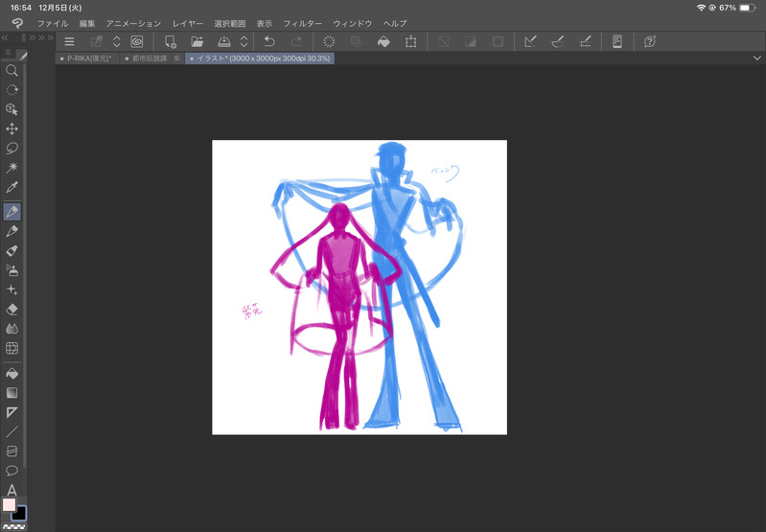
Task: Open the フィルター menu
Action: [x=302, y=23]
